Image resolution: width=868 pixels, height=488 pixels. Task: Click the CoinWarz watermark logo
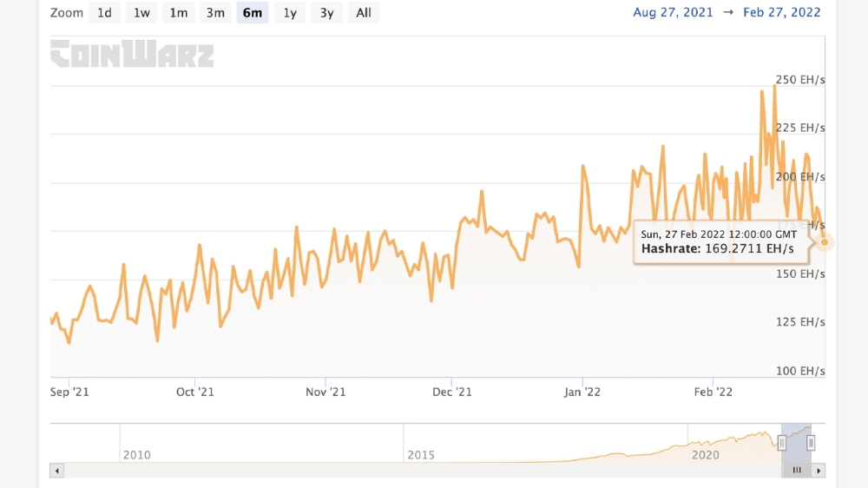tap(132, 54)
